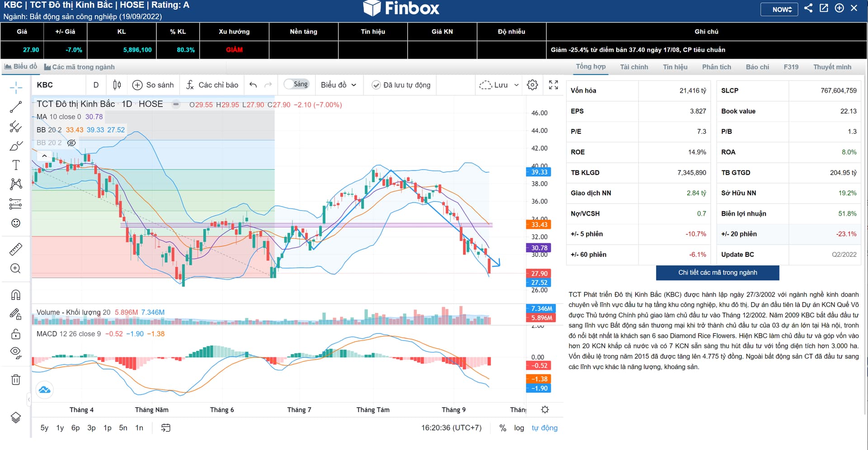Open the Các mã trong ngành tab
This screenshot has width=868, height=450.
click(x=80, y=67)
